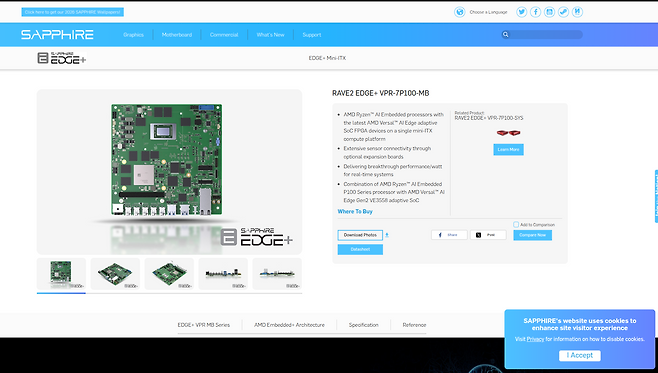Open SAPPHIRE's Twitter page icon
Screen dimensions: 658x373
522,12
